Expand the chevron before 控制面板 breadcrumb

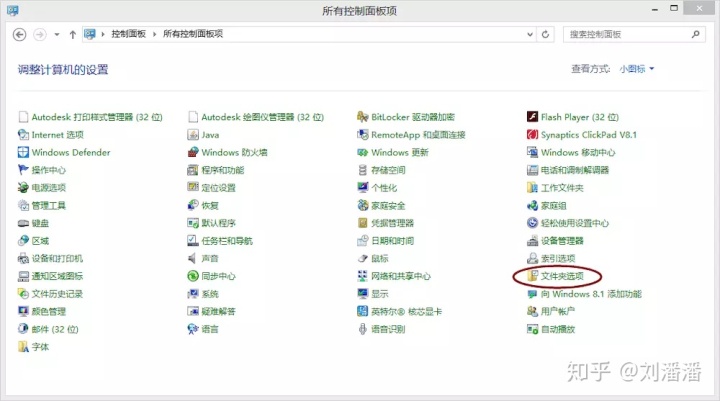coord(103,34)
